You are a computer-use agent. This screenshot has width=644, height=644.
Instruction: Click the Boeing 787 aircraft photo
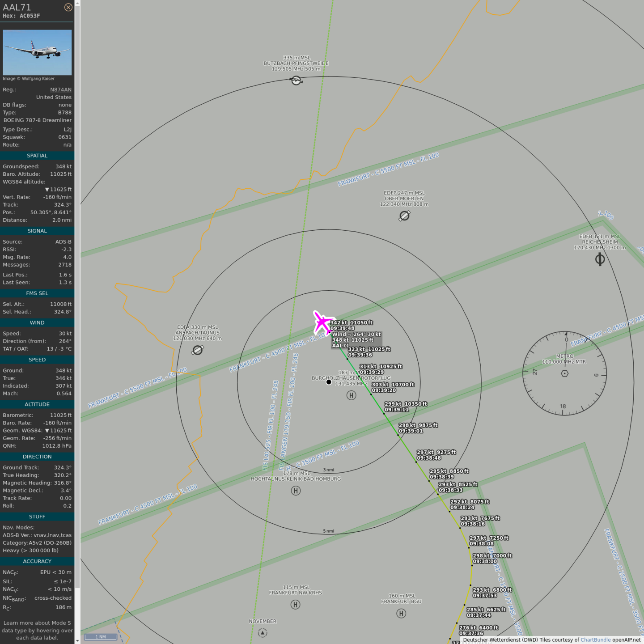(37, 52)
